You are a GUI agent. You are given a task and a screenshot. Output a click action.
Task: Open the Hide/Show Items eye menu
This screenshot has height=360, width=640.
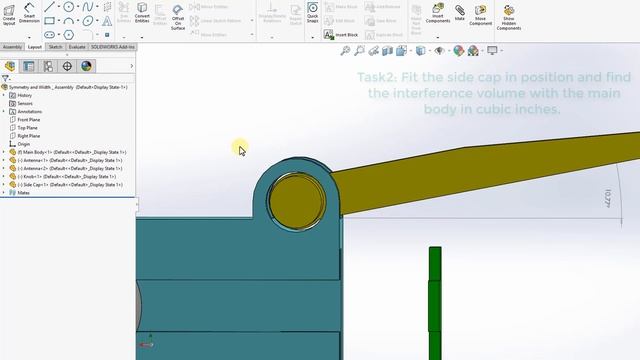(439, 51)
